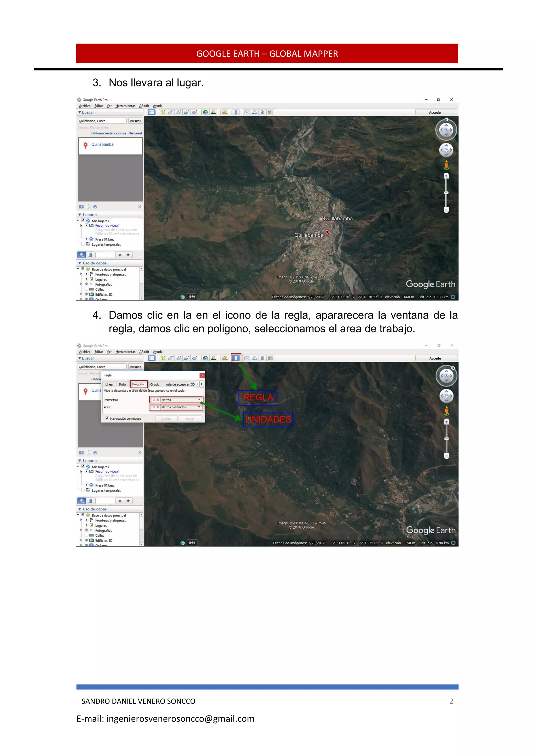This screenshot has height=756, width=535.
Task: Add polygon icon in step 3 screenshot toolbar
Action: point(171,112)
